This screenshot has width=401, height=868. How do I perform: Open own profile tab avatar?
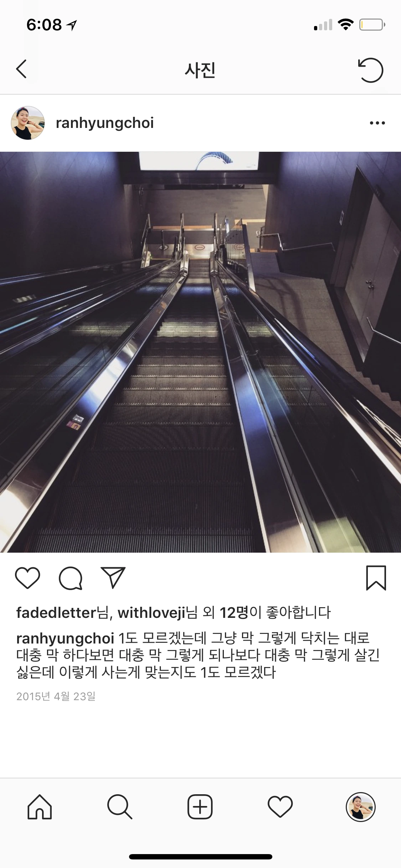tap(361, 807)
